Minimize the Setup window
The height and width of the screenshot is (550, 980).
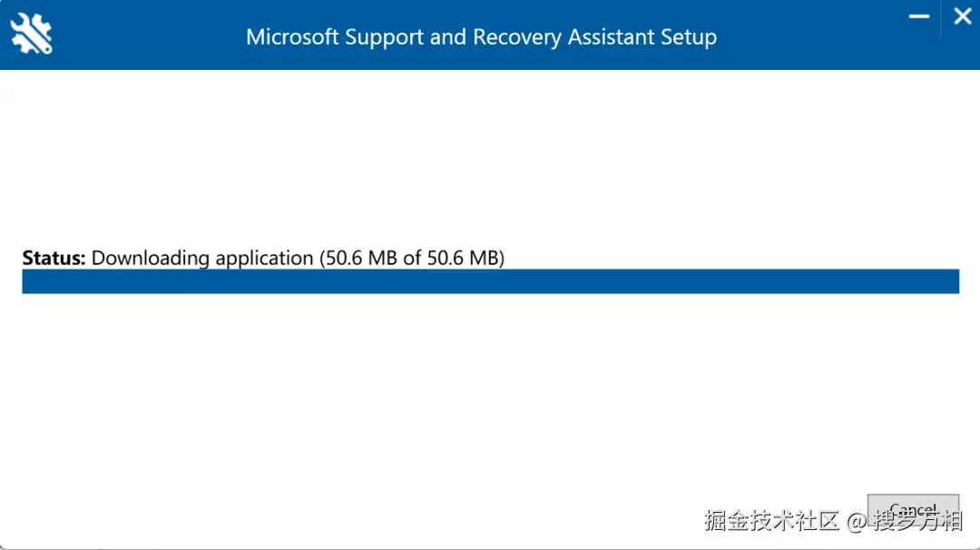tap(919, 17)
